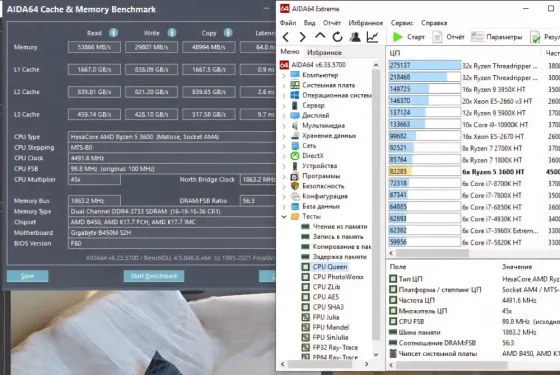The width and height of the screenshot is (560, 375).
Task: Start the test with green play icon
Action: (x=398, y=37)
